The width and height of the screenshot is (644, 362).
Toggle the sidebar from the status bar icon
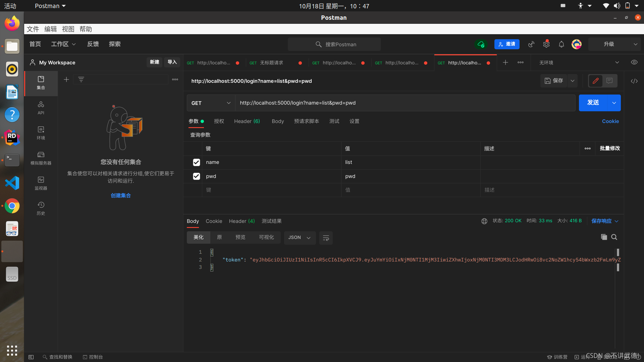(x=31, y=357)
